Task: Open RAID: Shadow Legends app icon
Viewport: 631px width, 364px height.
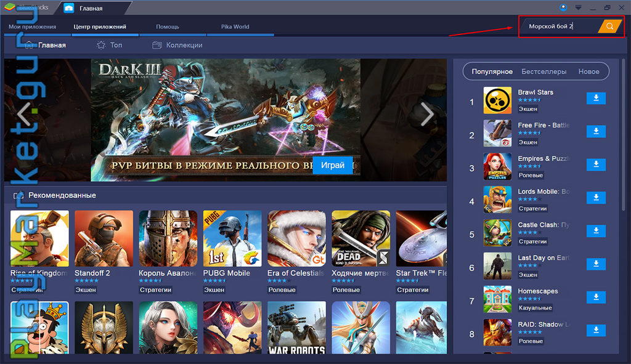Action: [497, 332]
